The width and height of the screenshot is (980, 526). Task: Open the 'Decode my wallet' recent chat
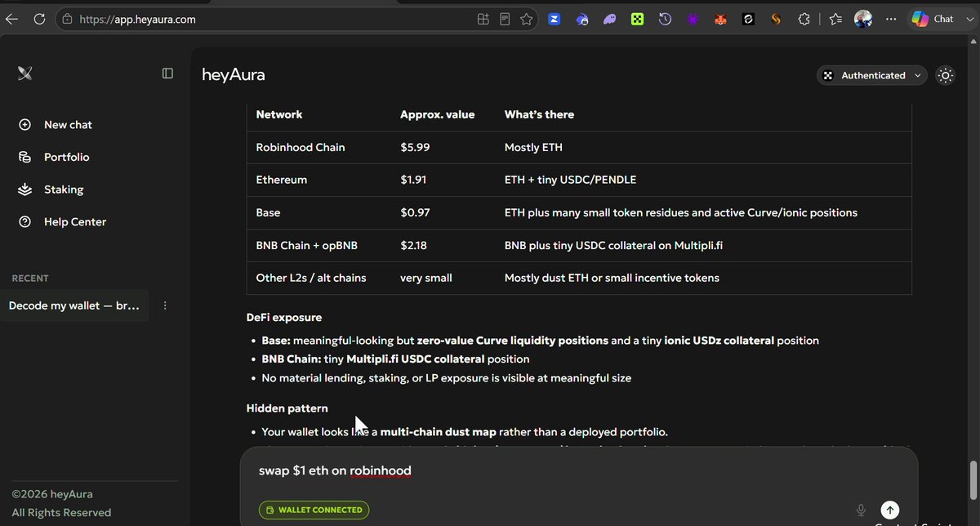[x=74, y=305]
